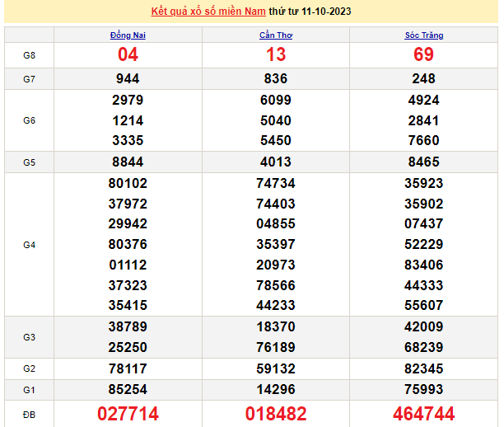This screenshot has width=504, height=427.
Task: Open the 'Kết quả xổ số miền Nam' title link
Action: coord(220,12)
